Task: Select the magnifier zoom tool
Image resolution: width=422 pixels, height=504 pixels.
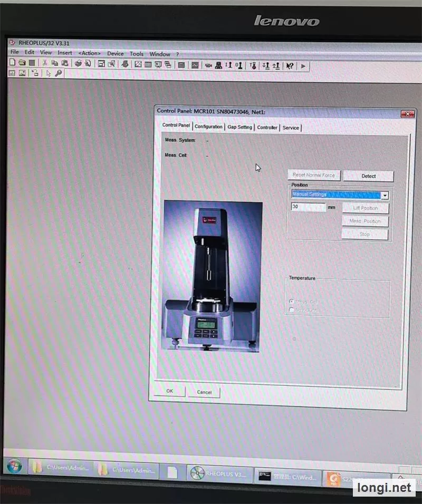Action: [x=58, y=73]
